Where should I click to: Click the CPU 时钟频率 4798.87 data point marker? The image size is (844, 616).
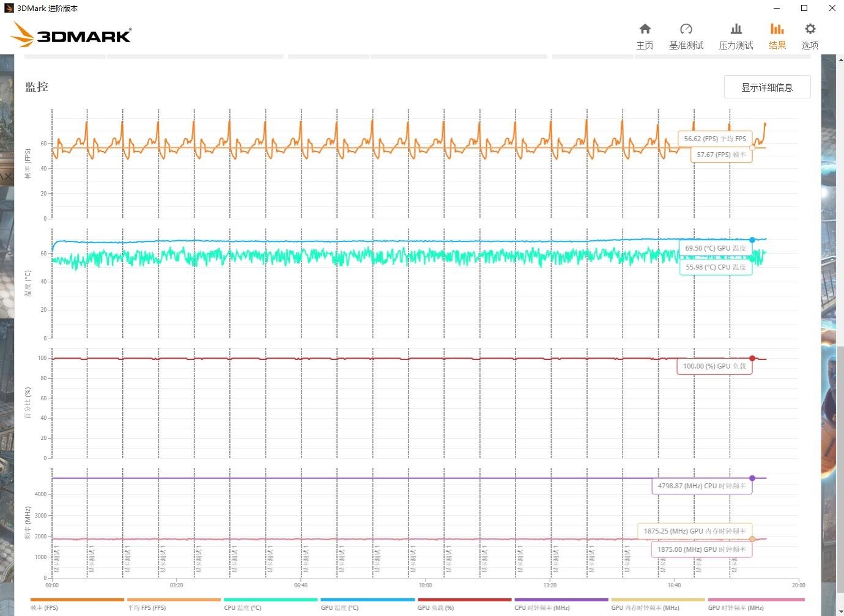tap(752, 478)
